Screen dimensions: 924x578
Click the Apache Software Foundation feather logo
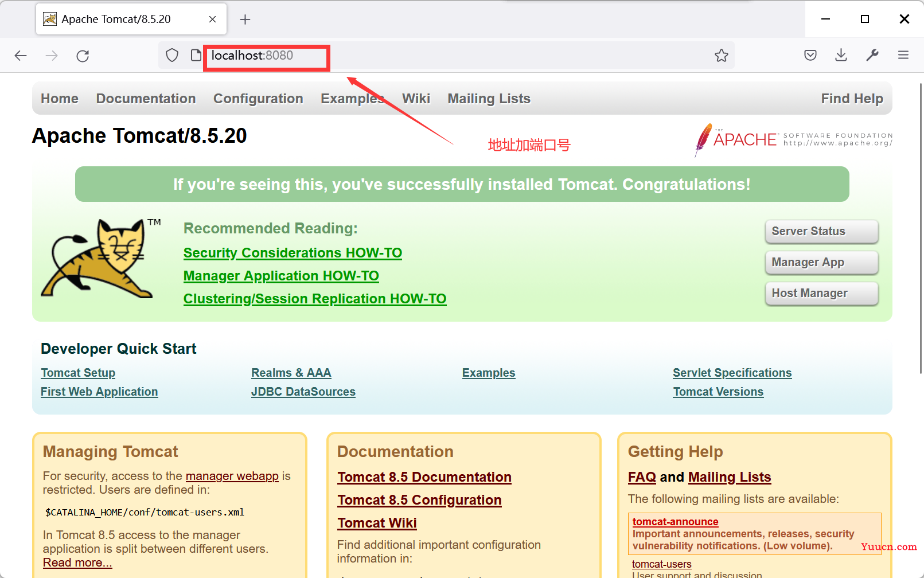tap(793, 139)
